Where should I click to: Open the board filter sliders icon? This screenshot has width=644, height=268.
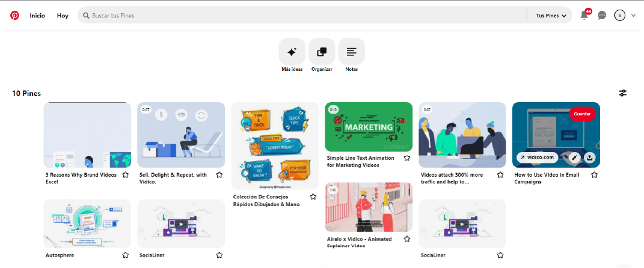(x=623, y=93)
